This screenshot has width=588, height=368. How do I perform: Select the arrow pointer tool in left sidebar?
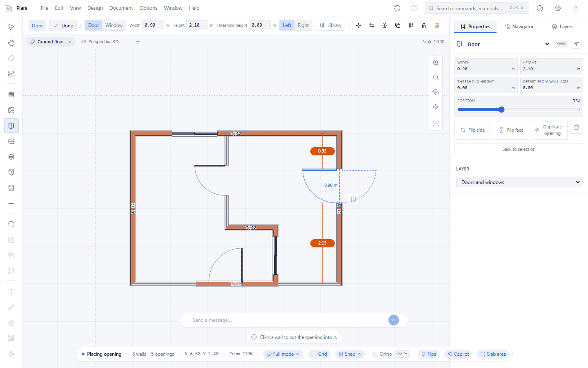coord(11,27)
